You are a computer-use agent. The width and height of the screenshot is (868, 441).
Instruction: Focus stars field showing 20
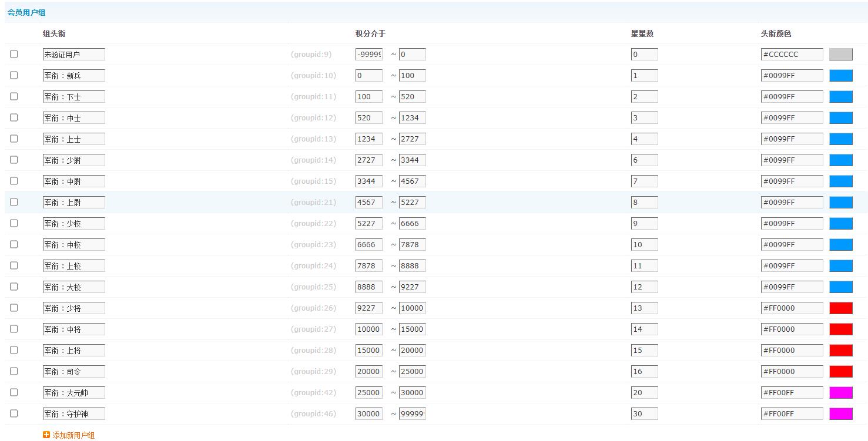coord(645,392)
